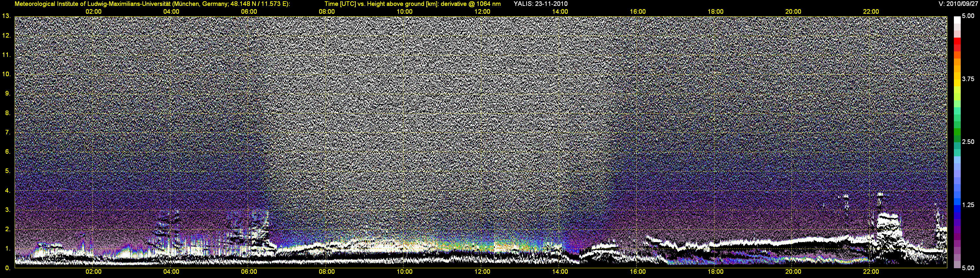Click the 9. height axis label
The width and height of the screenshot is (980, 278).
pos(8,93)
